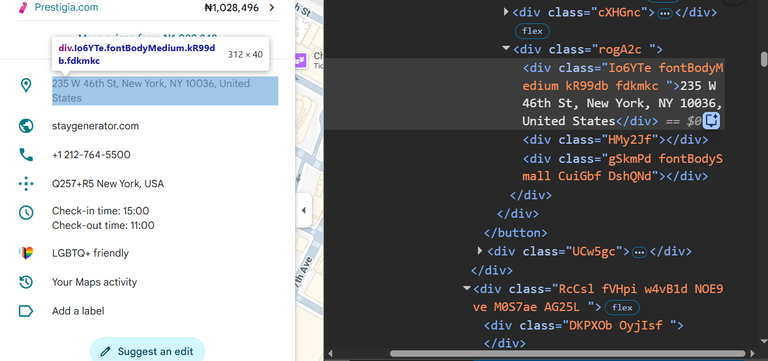The height and width of the screenshot is (361, 768).
Task: Click the LGBTQ+ friendly rainbow heart icon
Action: point(25,253)
